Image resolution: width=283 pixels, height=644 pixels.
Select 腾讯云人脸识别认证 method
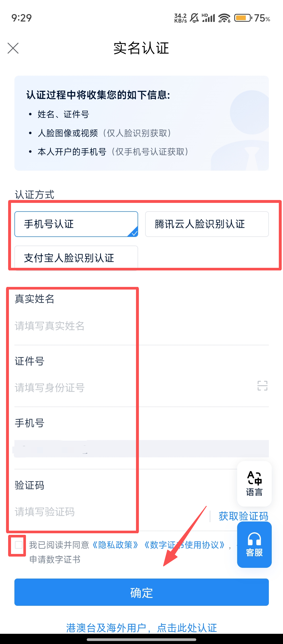[207, 224]
